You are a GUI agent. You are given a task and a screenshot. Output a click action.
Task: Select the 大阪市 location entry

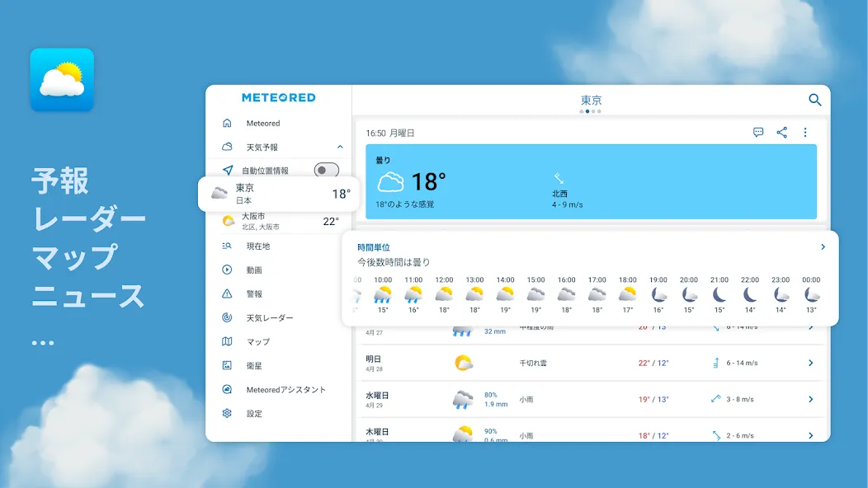pyautogui.click(x=278, y=221)
